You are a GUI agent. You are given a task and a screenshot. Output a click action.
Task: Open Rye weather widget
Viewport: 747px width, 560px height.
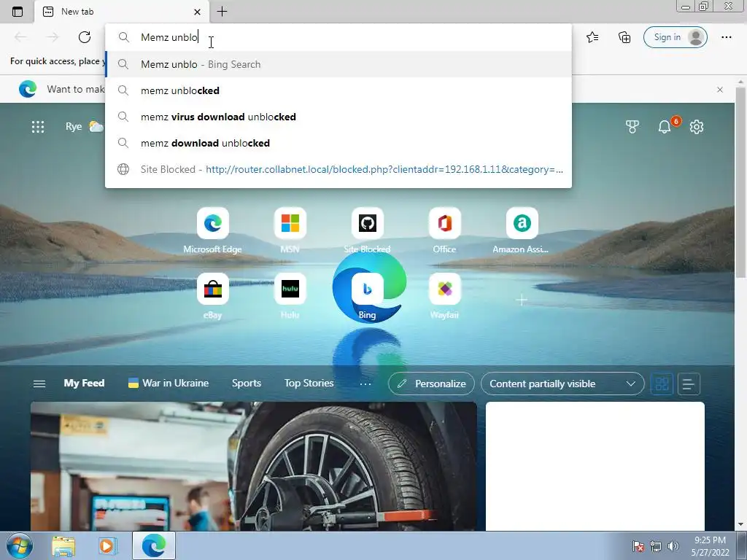[x=85, y=127]
